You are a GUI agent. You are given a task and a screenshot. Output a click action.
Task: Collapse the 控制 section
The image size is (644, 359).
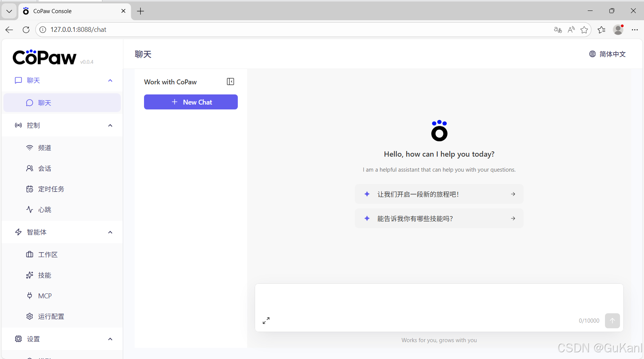pyautogui.click(x=110, y=126)
